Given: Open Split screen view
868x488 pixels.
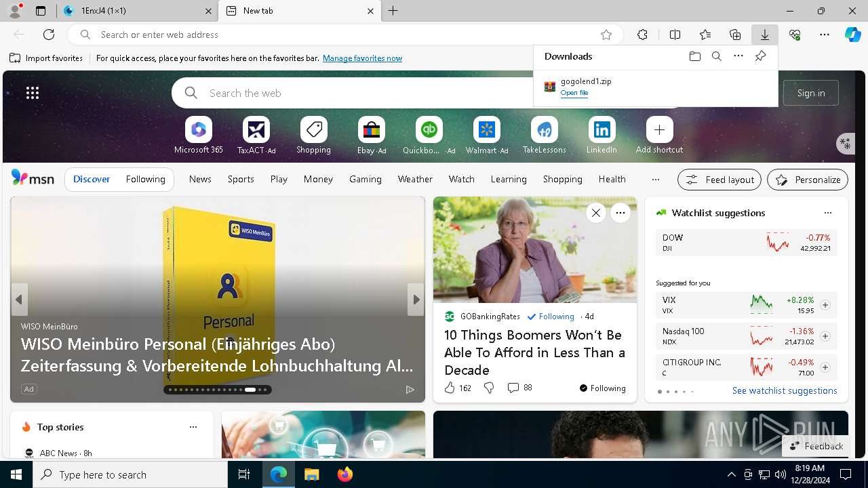Looking at the screenshot, I should (675, 35).
